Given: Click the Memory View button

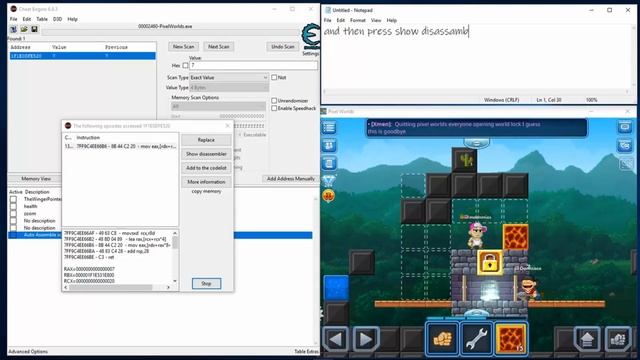Looking at the screenshot, I should coord(36,179).
